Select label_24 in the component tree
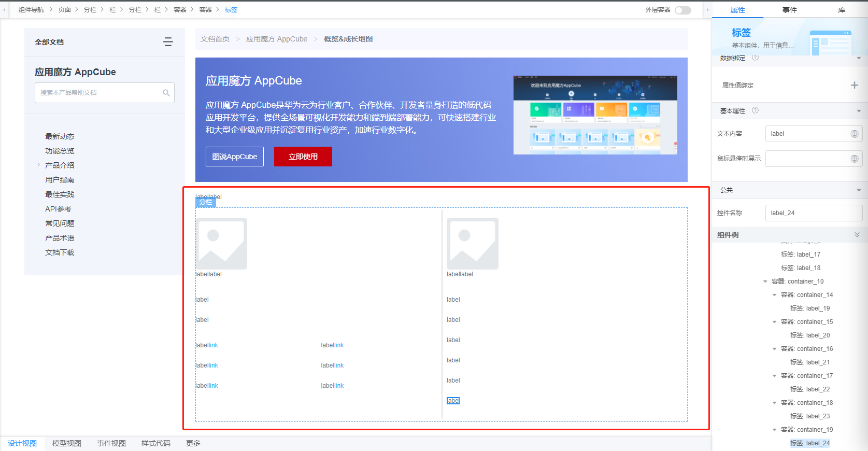 click(x=810, y=443)
